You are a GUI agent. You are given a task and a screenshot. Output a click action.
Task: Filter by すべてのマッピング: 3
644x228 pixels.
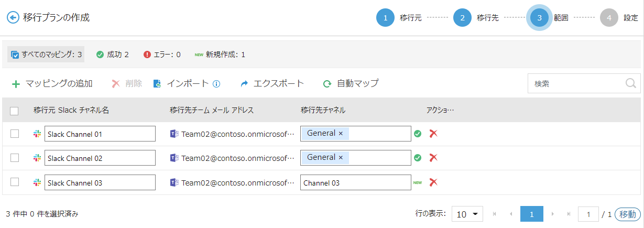(x=46, y=54)
